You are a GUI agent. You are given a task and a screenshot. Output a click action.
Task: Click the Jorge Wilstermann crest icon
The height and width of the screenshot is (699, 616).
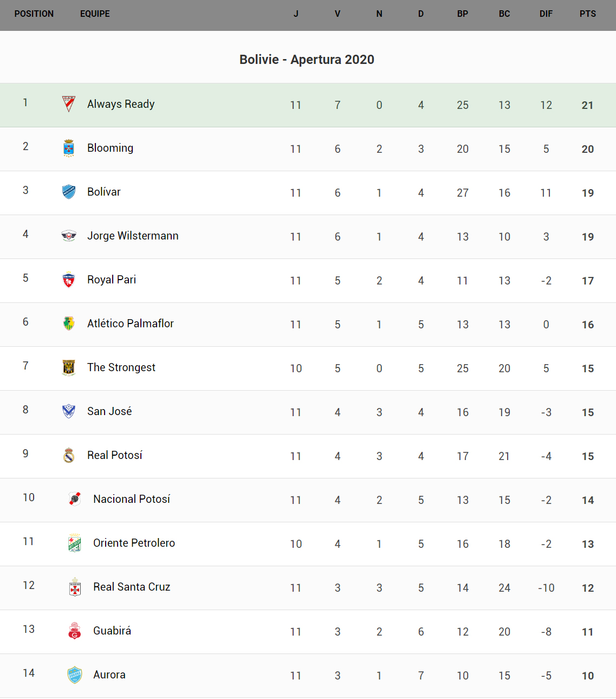[x=69, y=236]
